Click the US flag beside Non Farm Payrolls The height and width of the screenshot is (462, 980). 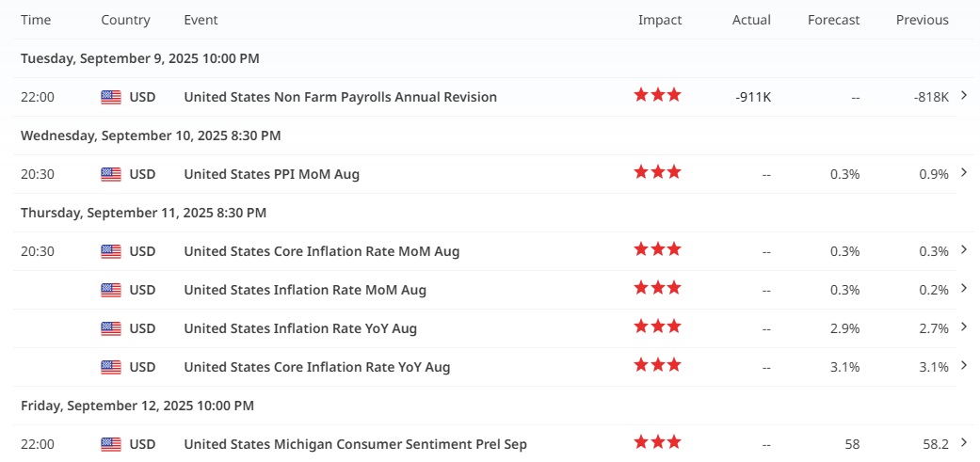111,97
